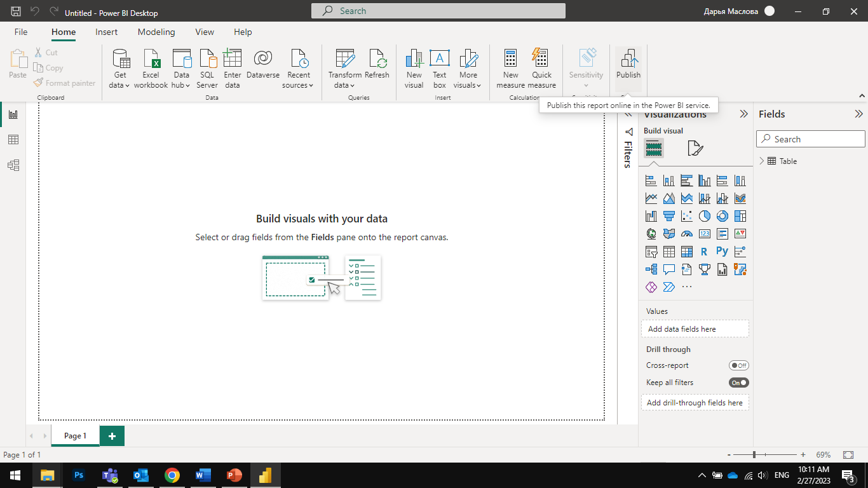Select the Clustered column chart visual
Viewport: 868px width, 488px height.
(x=704, y=180)
